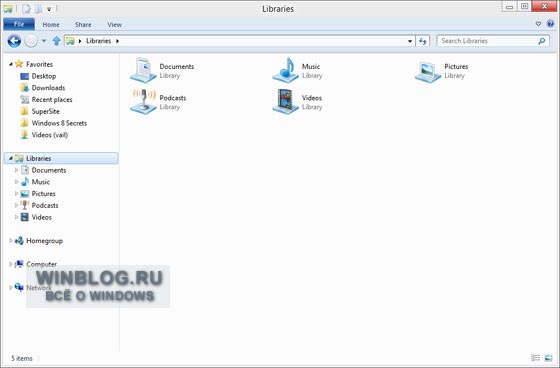
Task: Open the Podcasts microphone icon in the main pane
Action: tap(143, 101)
